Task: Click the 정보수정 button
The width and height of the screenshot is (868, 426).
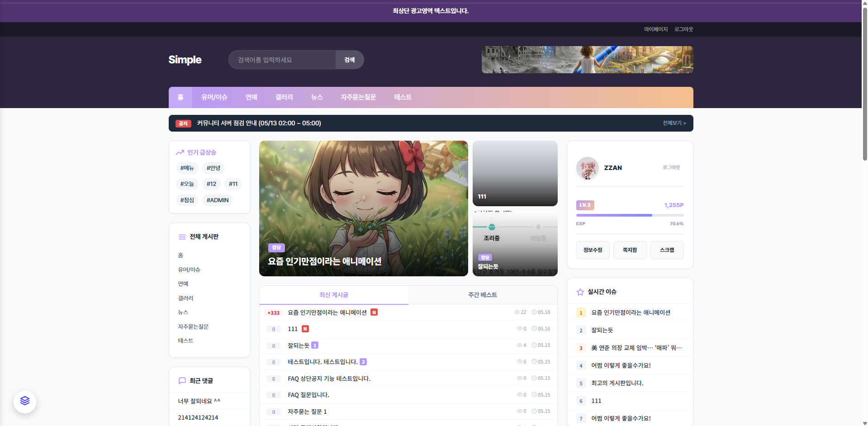Action: coord(593,250)
